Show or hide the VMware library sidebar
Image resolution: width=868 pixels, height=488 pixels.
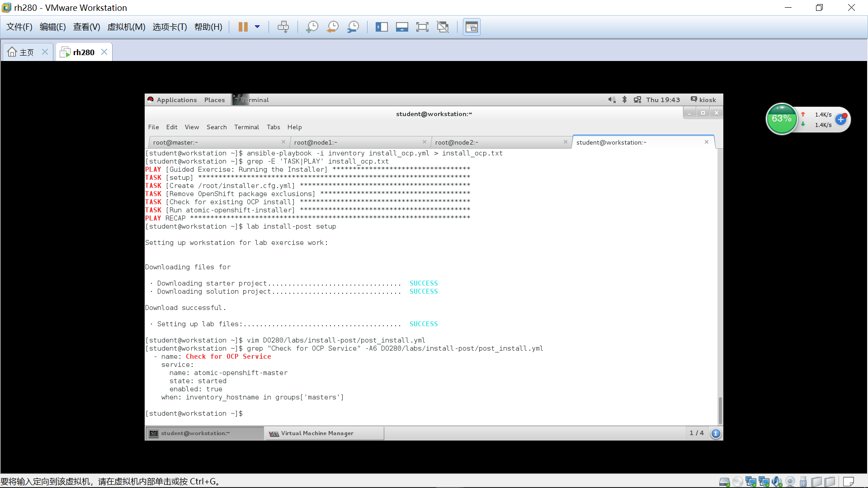pos(382,27)
